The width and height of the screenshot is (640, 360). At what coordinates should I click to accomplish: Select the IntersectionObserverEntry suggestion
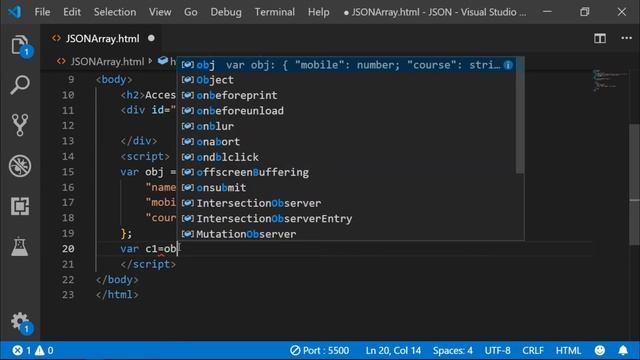click(x=346, y=219)
